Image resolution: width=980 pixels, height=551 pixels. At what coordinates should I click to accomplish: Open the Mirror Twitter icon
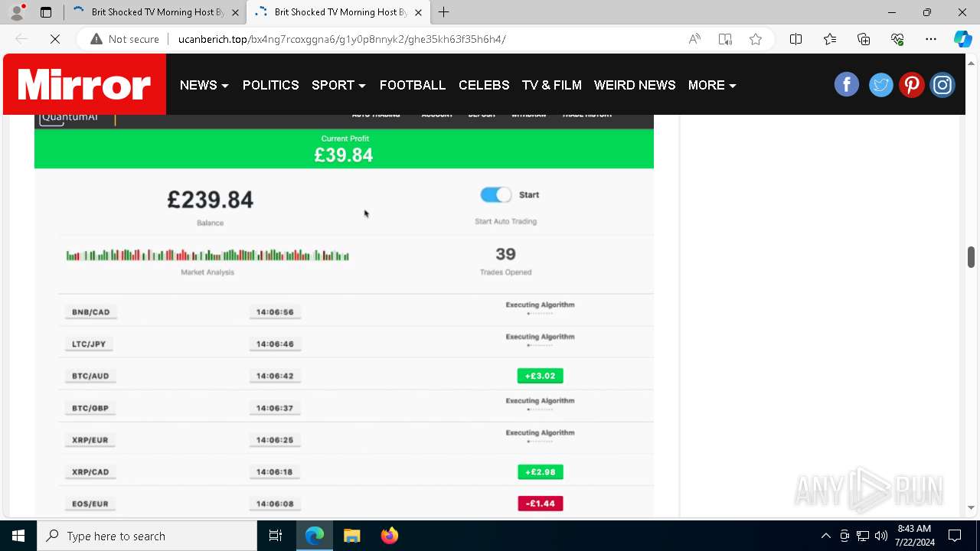(x=880, y=85)
